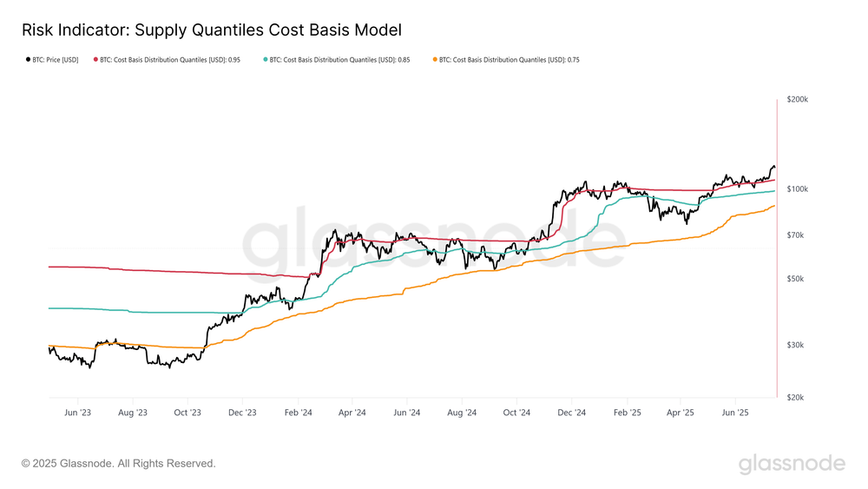Click the vertical red line at chart end

click(777, 248)
